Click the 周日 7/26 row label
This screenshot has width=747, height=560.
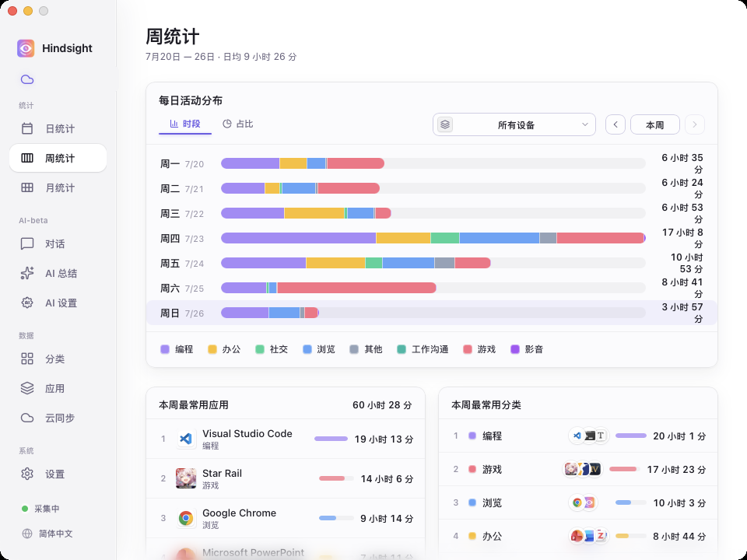tap(182, 313)
